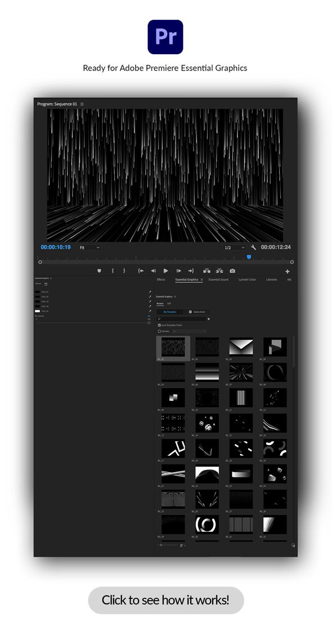Click the Adobe Stock button

(196, 312)
